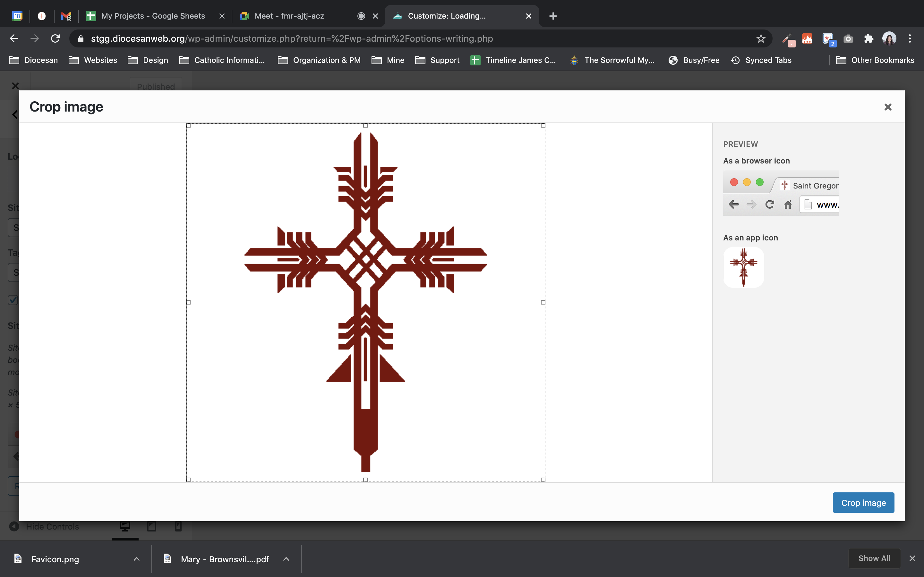Open the Extensions puzzle icon
Screen dimensions: 924x577
[868, 38]
